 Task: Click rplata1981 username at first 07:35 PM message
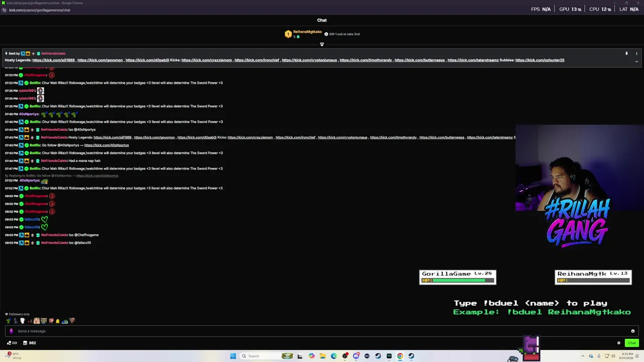coord(27,90)
